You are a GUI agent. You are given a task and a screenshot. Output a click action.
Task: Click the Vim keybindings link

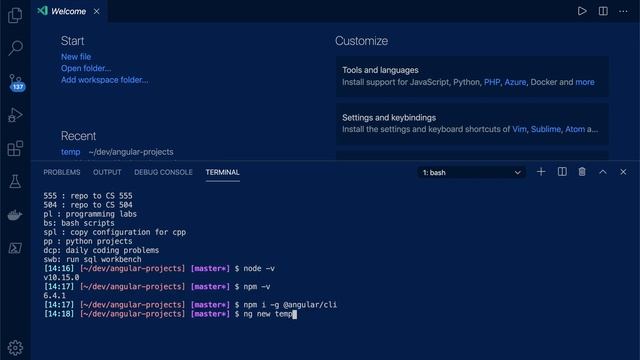[x=519, y=129]
